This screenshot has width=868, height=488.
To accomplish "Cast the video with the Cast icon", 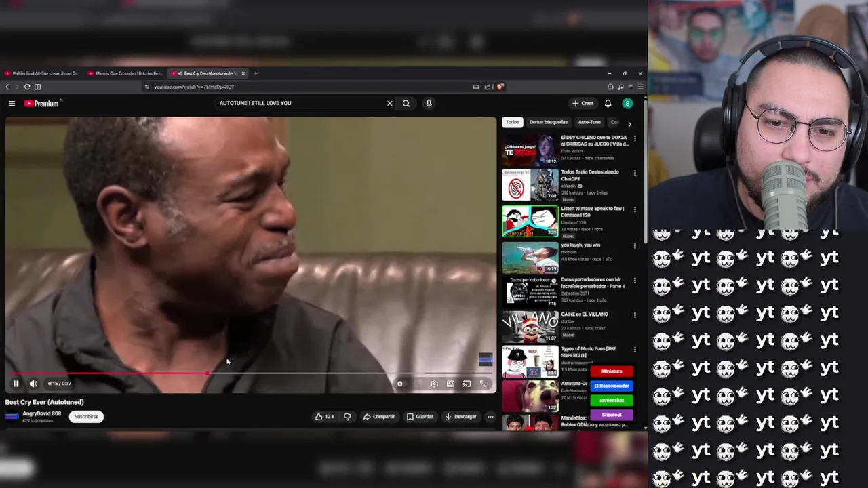I will pos(467,384).
